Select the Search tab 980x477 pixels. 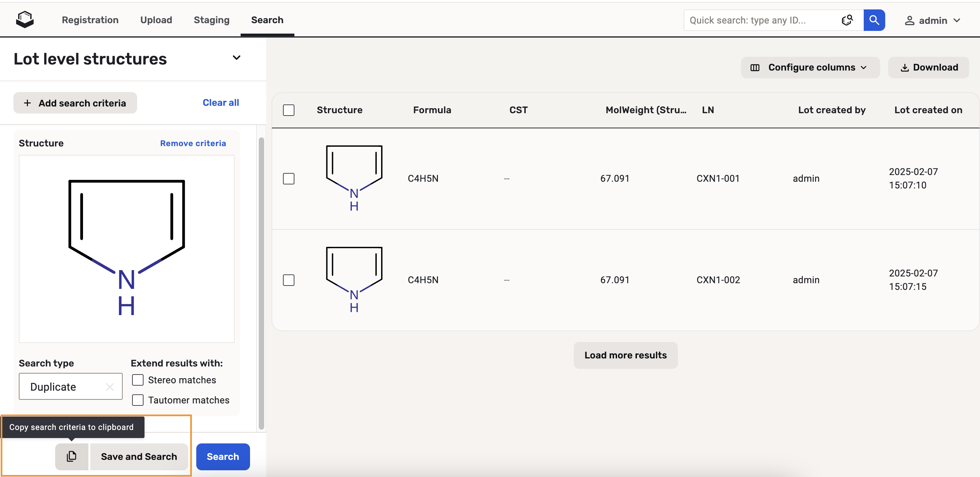coord(267,20)
